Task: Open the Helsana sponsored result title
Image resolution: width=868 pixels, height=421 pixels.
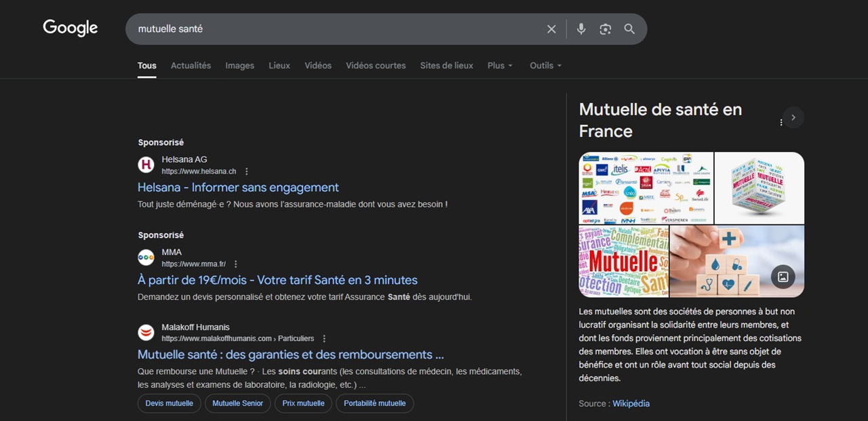Action: [x=238, y=187]
